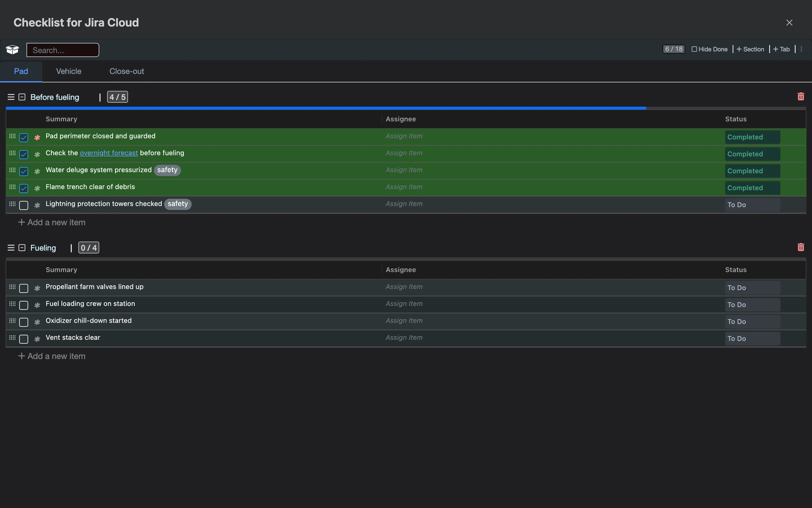
Task: Click mandatory star on overnight forecast item
Action: [37, 154]
